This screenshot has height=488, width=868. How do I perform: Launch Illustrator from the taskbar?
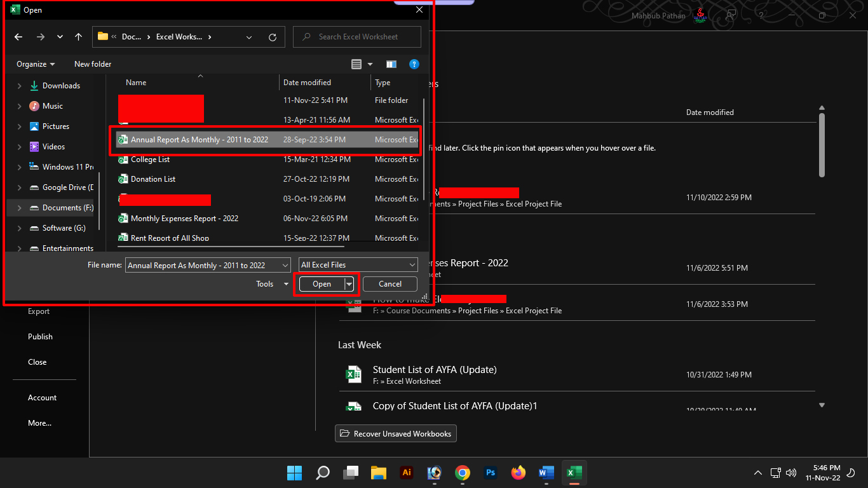click(x=407, y=473)
